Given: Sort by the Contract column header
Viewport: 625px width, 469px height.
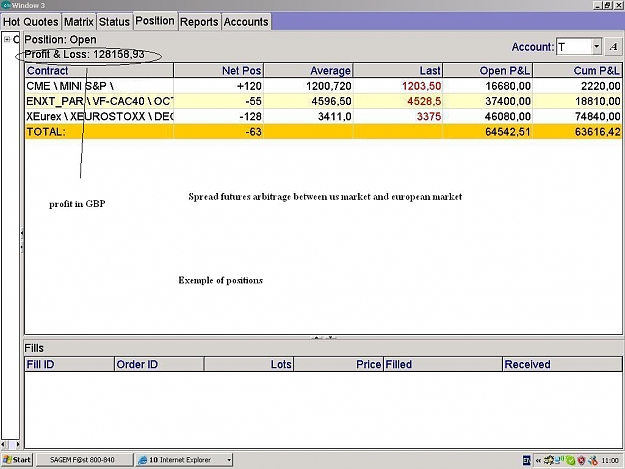Looking at the screenshot, I should tap(99, 71).
